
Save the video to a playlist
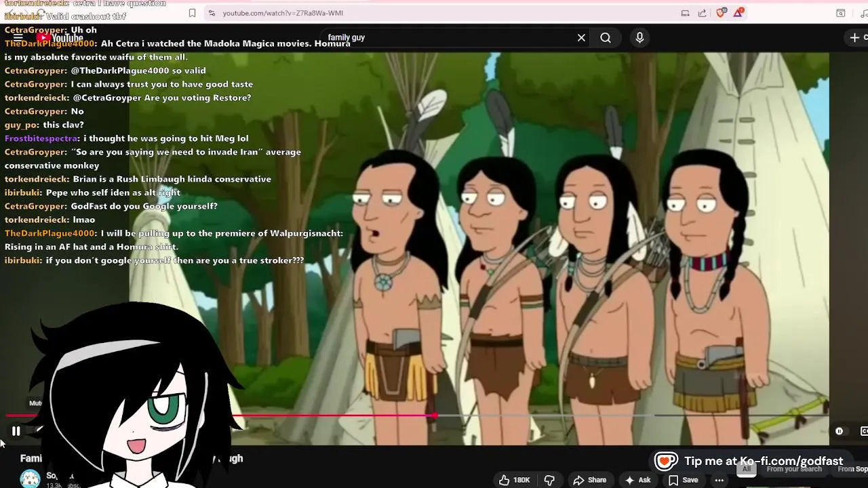683,480
